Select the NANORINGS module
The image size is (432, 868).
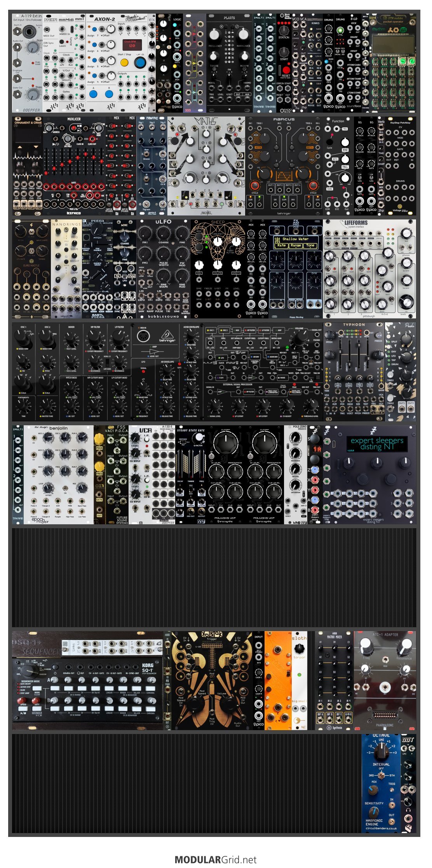pos(66,269)
